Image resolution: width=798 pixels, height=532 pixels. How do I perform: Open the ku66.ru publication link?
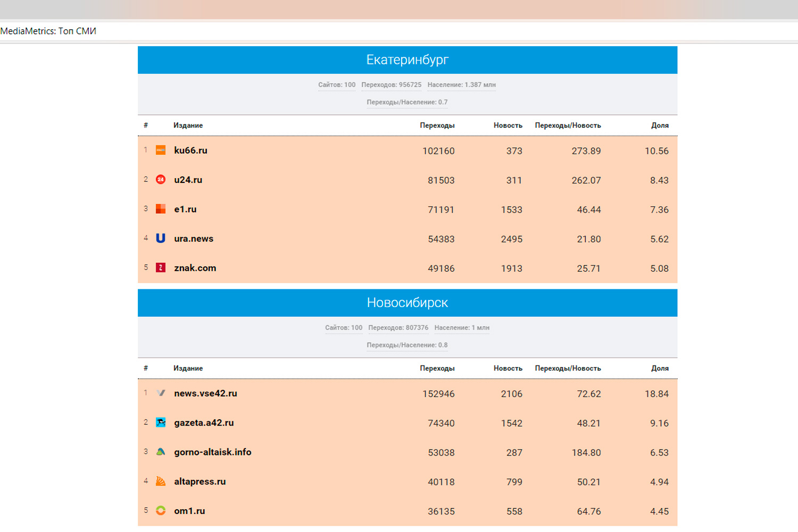pyautogui.click(x=190, y=151)
